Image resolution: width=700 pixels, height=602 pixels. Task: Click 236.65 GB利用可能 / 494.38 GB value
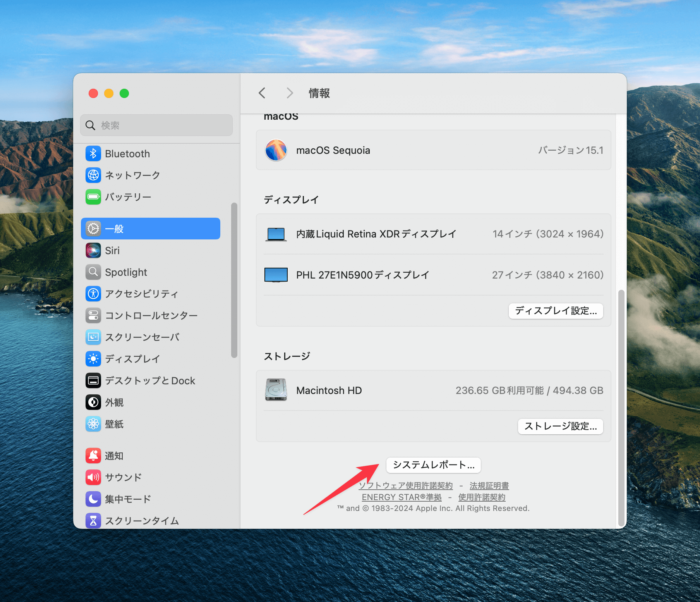point(530,390)
